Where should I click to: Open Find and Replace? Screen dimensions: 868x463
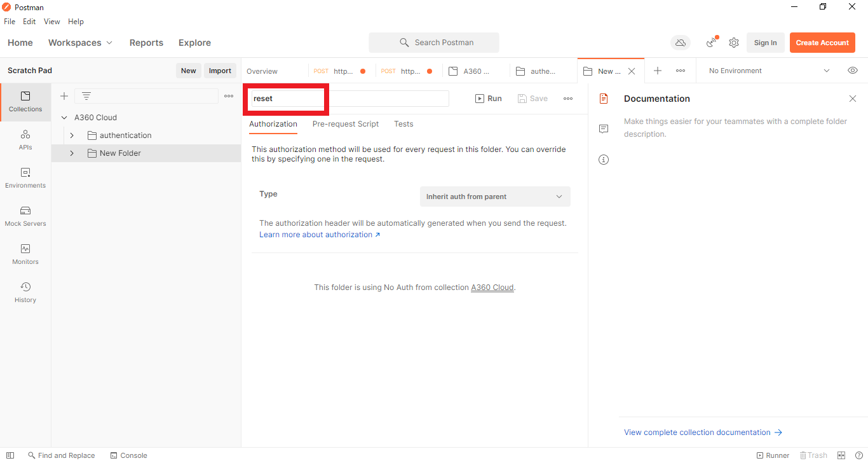coord(61,455)
